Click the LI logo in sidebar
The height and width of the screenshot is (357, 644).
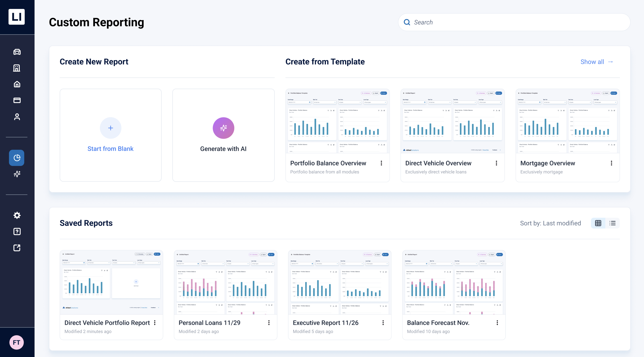[17, 17]
